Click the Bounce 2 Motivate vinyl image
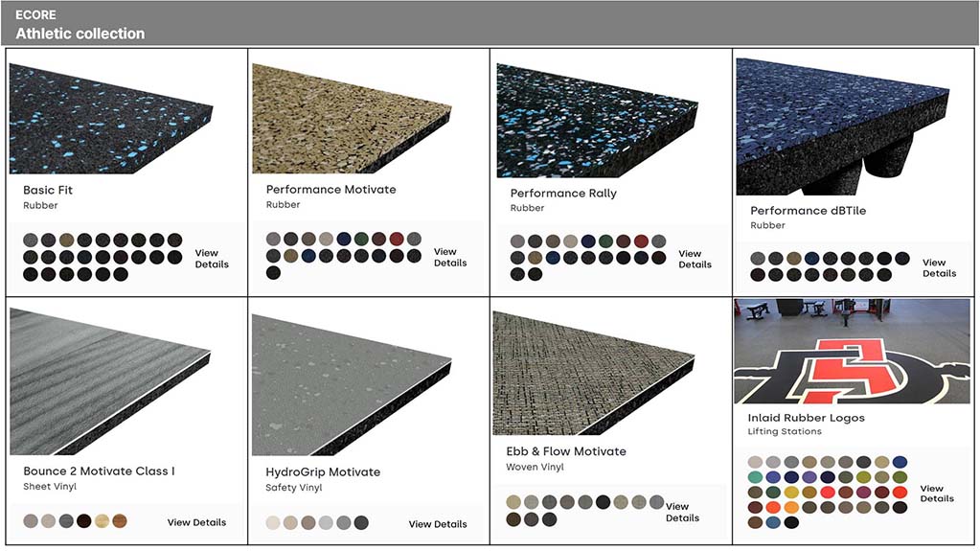This screenshot has width=980, height=551. click(110, 380)
